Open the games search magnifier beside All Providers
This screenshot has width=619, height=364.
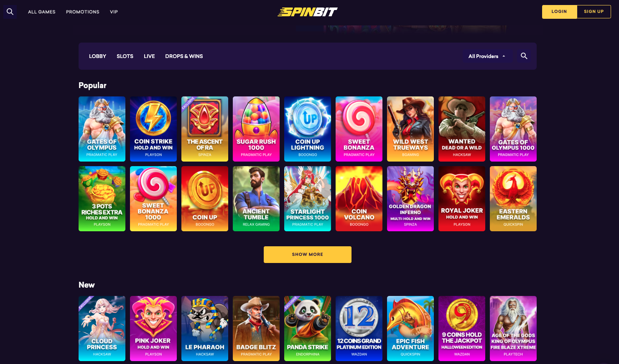coord(524,56)
